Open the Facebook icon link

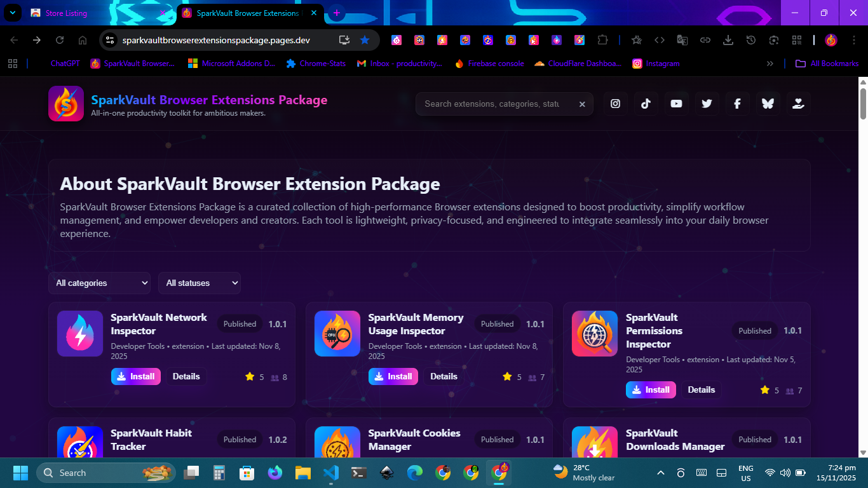(737, 104)
